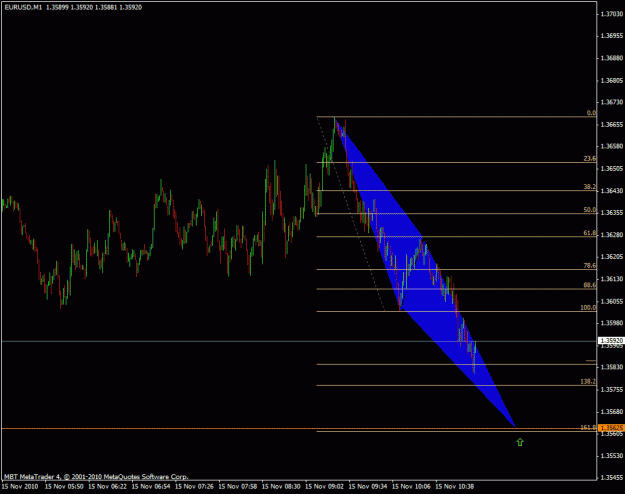Click the 1.36880 price scale label
Screen dimensions: 625x494
coord(611,58)
